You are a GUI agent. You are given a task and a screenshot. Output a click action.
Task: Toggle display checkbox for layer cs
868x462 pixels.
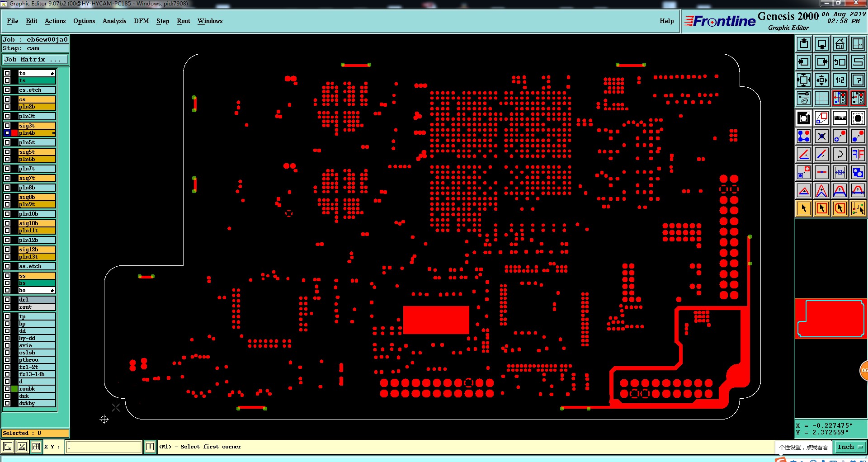click(7, 99)
